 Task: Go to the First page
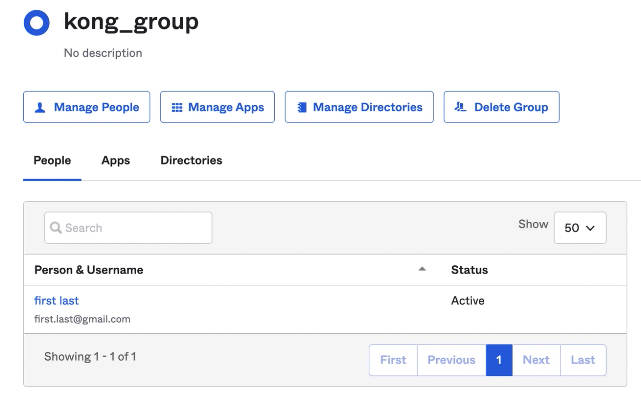(x=393, y=360)
